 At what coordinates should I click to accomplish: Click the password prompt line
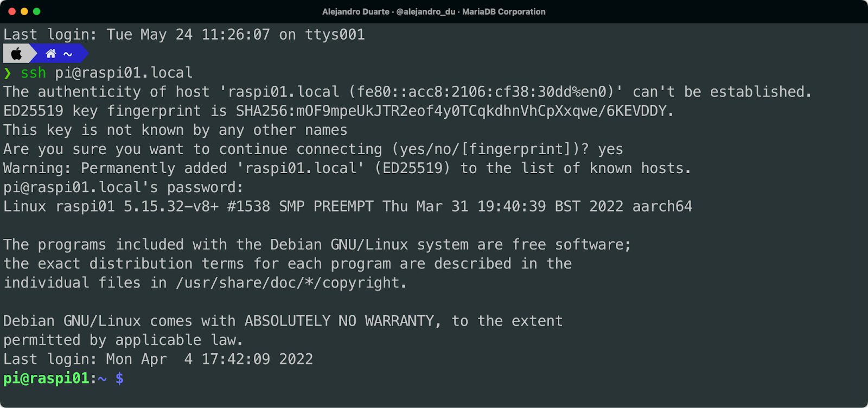click(x=123, y=188)
